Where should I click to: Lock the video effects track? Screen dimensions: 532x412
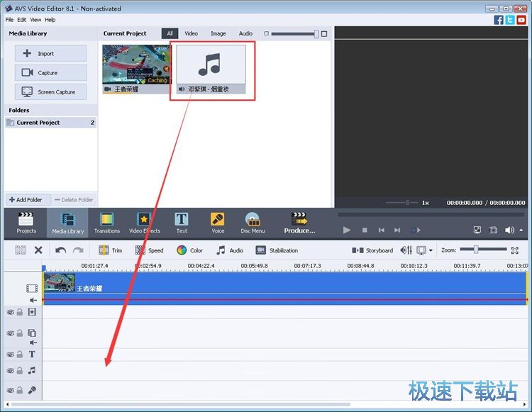tap(20, 312)
